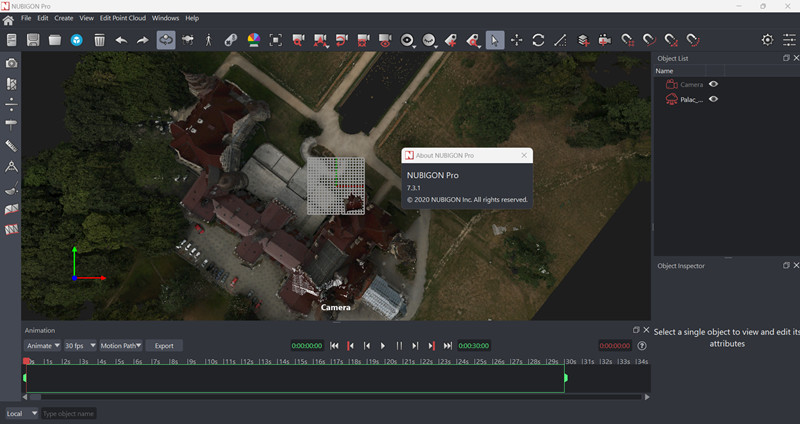
Task: Click the sliders preferences icon at top right
Action: (789, 40)
